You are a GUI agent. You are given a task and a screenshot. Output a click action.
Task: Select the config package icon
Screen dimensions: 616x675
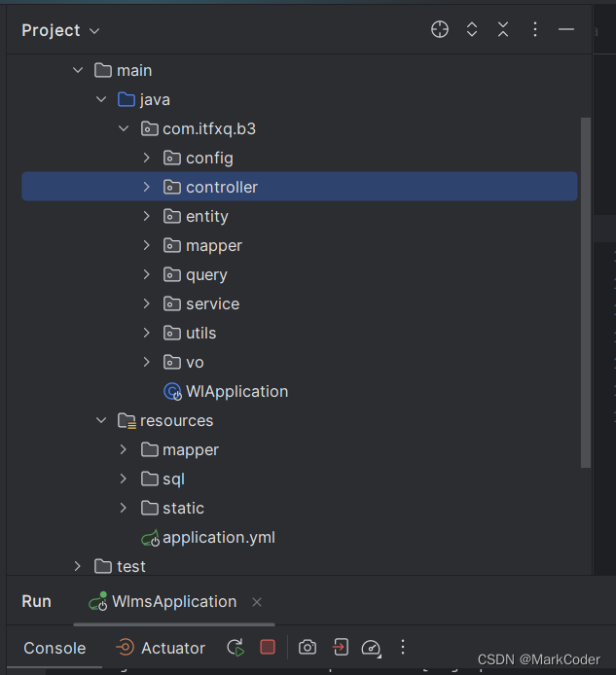[x=172, y=158]
